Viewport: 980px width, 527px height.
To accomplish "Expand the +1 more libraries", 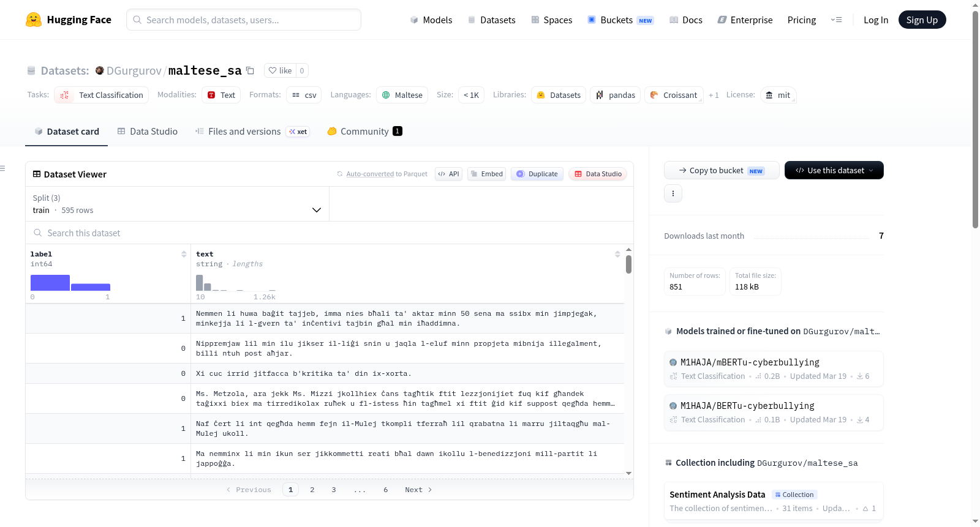I will click(714, 95).
